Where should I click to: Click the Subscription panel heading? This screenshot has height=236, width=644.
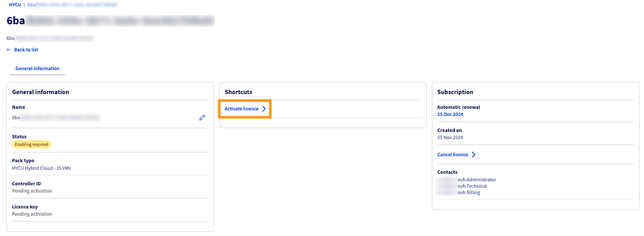click(455, 92)
